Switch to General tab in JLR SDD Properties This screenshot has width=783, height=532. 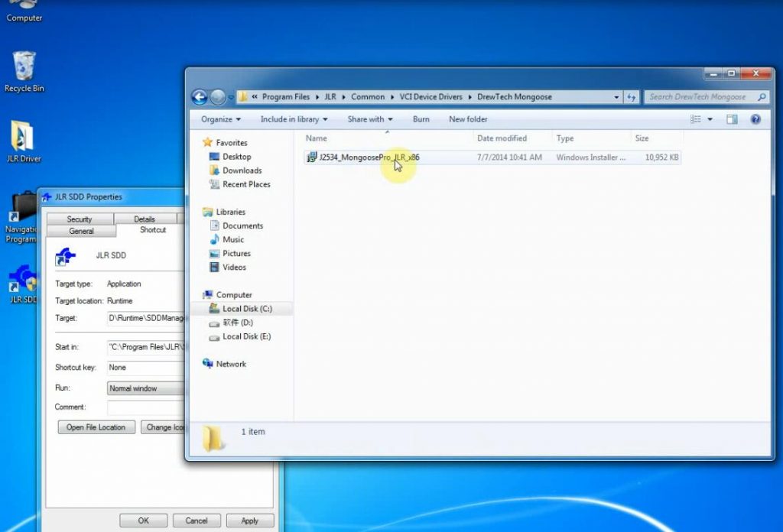[81, 231]
